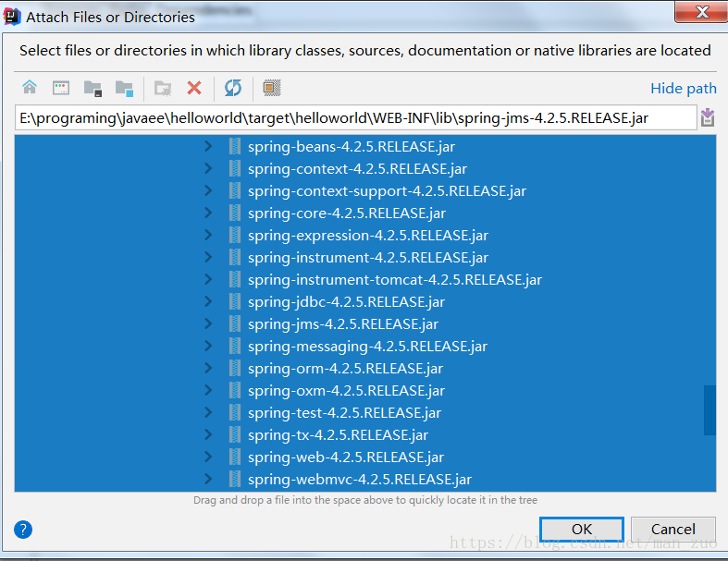The image size is (728, 561).
Task: Expand spring-tx-4.2.5.RELEASE.jar node
Action: click(x=208, y=434)
